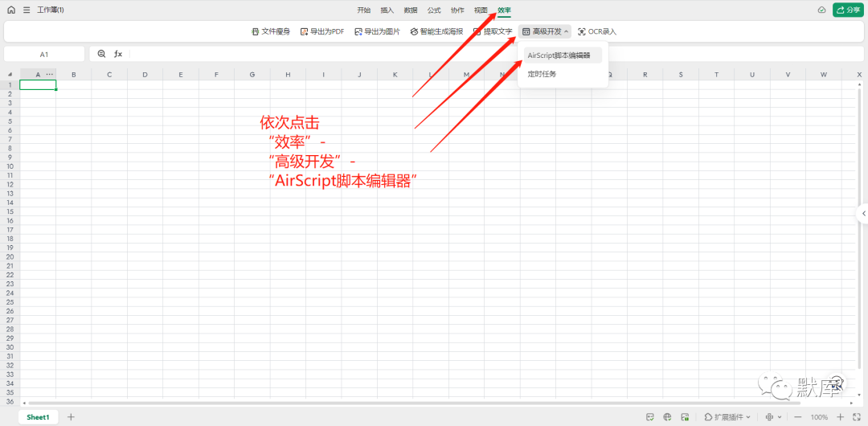Click the reading mode crosshair icon
Viewport: 868px width, 426px height.
769,417
